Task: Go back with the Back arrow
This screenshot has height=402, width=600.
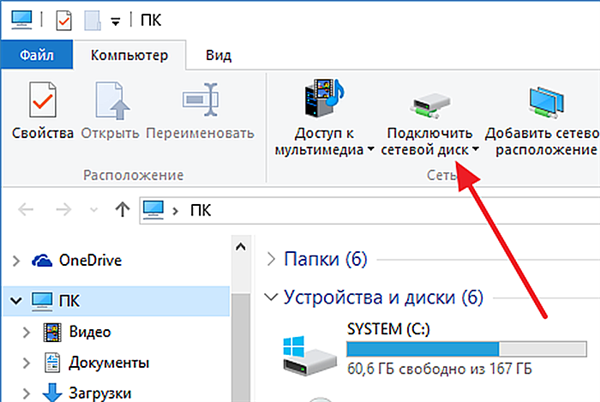Action: pyautogui.click(x=26, y=210)
